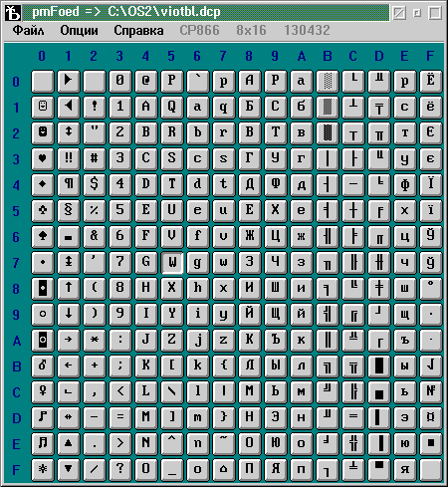Screen dimensions: 448x487
Task: Select the section sign § glyph cell
Action: point(69,210)
